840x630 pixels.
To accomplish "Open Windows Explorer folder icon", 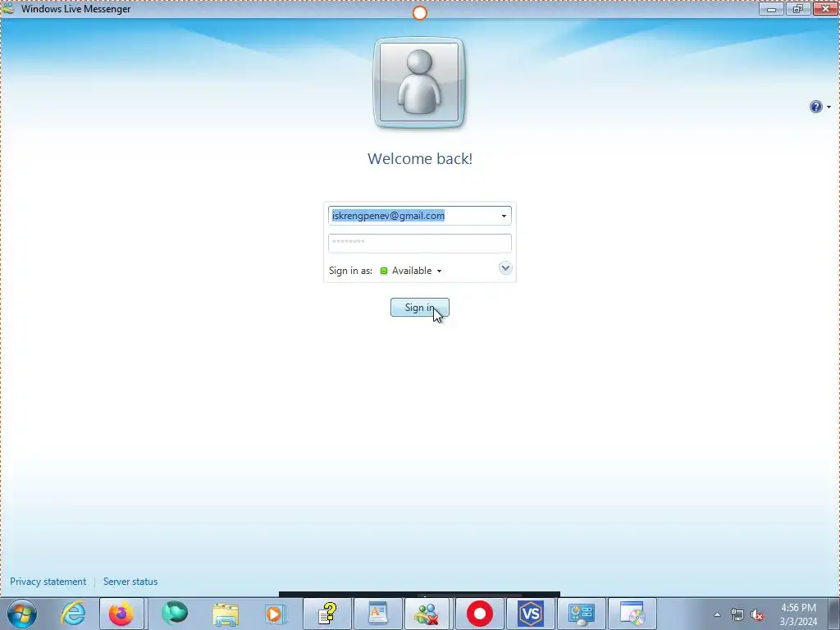I will [226, 614].
